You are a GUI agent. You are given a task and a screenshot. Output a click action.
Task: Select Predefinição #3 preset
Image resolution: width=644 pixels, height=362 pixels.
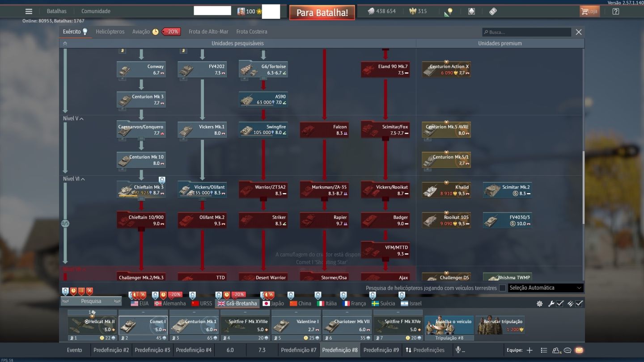[153, 350]
